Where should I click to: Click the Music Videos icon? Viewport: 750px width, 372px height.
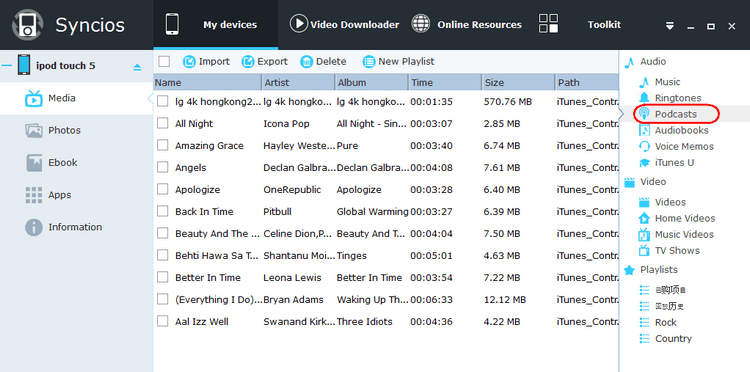[x=644, y=234]
